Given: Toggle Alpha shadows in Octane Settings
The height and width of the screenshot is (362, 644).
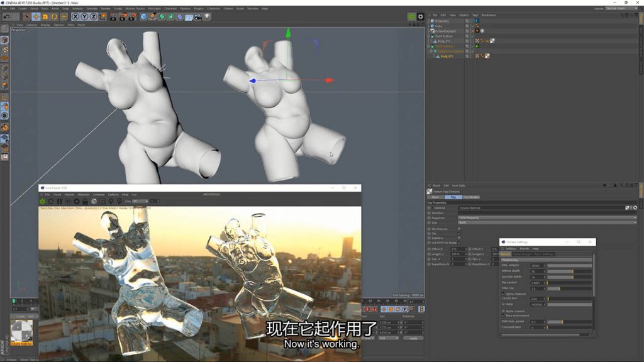Looking at the screenshot, I should tap(504, 294).
